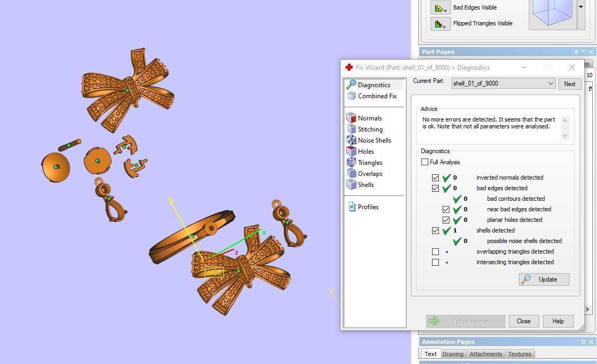Select Normals in the Fix Wizard sidebar

(x=369, y=118)
